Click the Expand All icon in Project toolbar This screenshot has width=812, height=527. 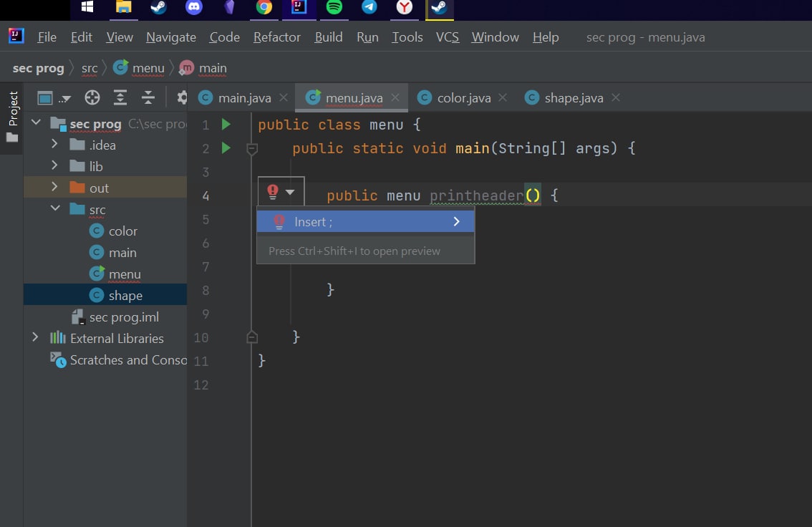(x=120, y=97)
